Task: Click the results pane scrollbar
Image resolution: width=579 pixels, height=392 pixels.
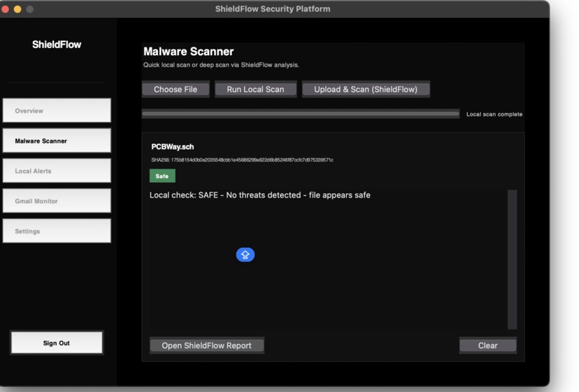Action: click(512, 259)
